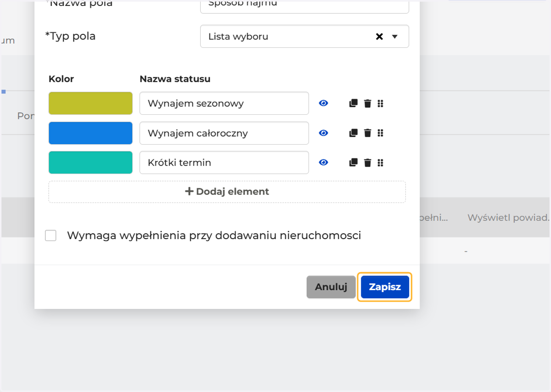Clear the Lista wyboru selection with X
This screenshot has width=551, height=392.
click(x=379, y=37)
